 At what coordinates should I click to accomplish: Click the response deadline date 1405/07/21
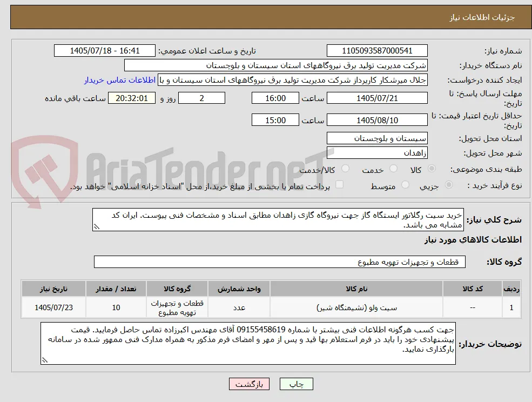[377, 98]
